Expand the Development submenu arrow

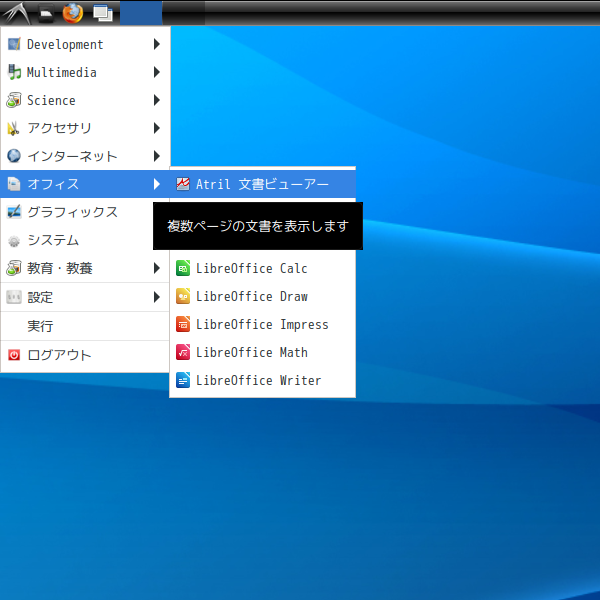[x=157, y=44]
